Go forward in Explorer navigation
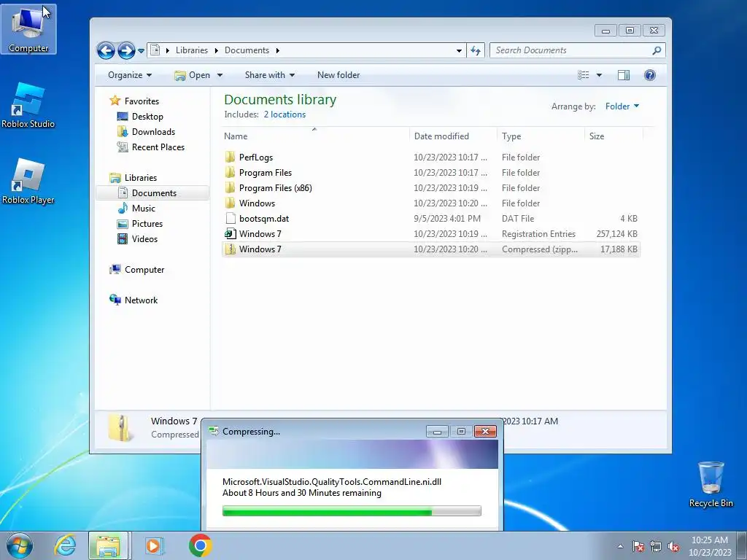747x560 pixels. pos(126,50)
